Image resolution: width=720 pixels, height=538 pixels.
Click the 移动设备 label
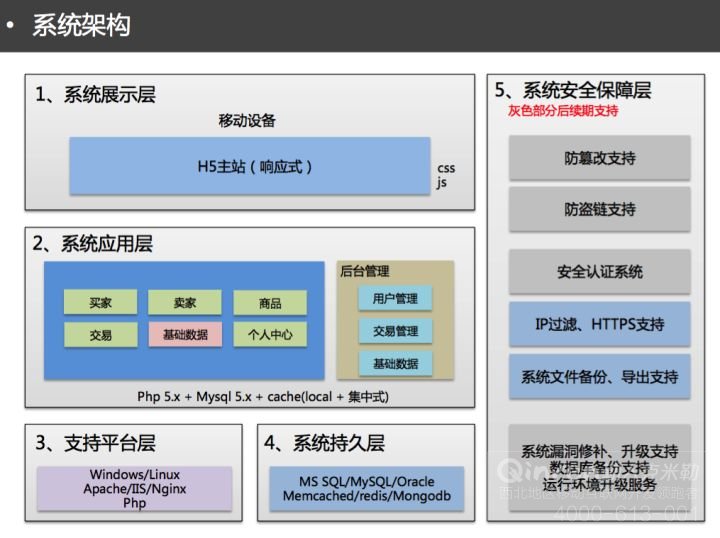(x=247, y=121)
